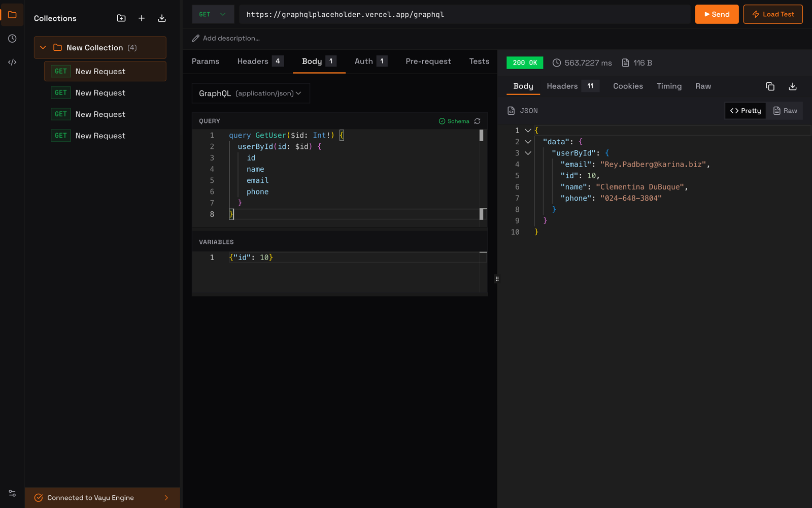Click the query GetUser line in editor
Viewport: 812px width, 508px height.
[287, 136]
